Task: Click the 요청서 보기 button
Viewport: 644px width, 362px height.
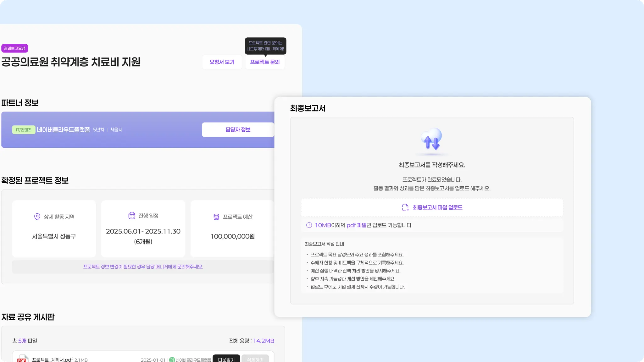Action: tap(222, 62)
